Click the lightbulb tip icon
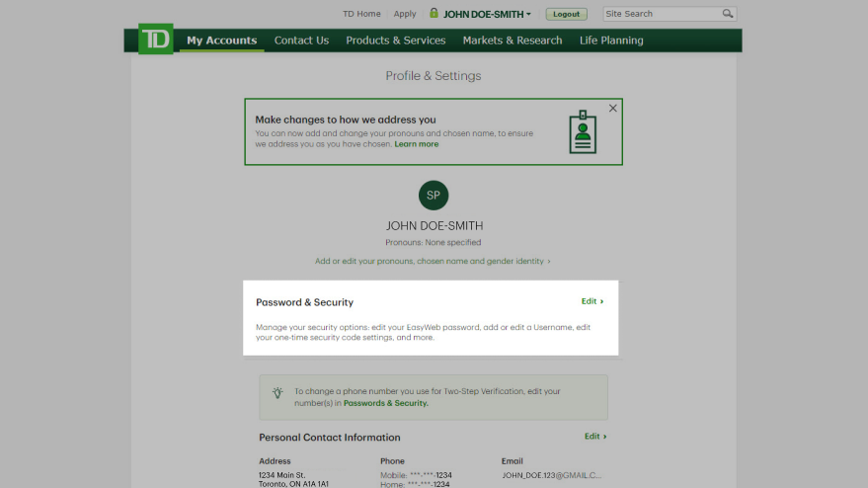This screenshot has width=868, height=488. click(x=277, y=393)
